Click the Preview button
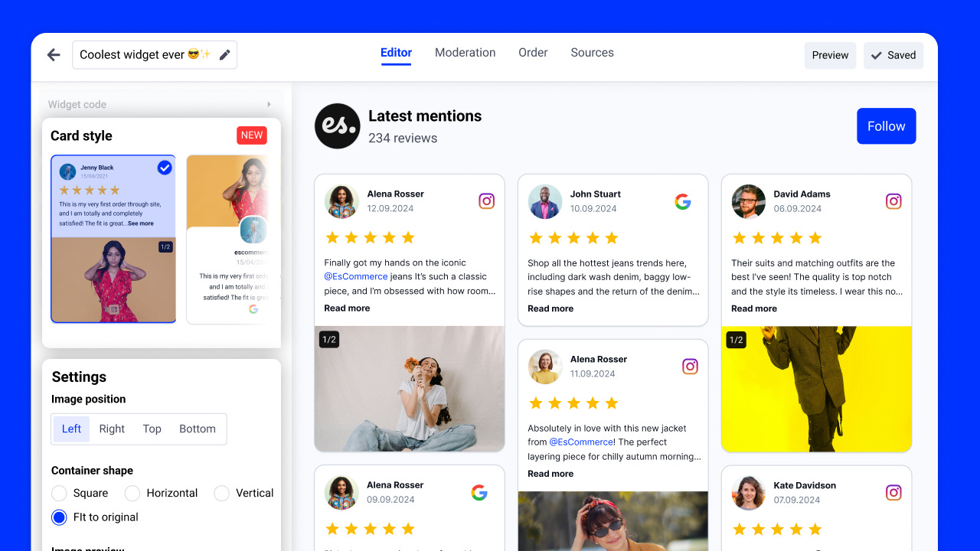The height and width of the screenshot is (551, 980). click(830, 55)
